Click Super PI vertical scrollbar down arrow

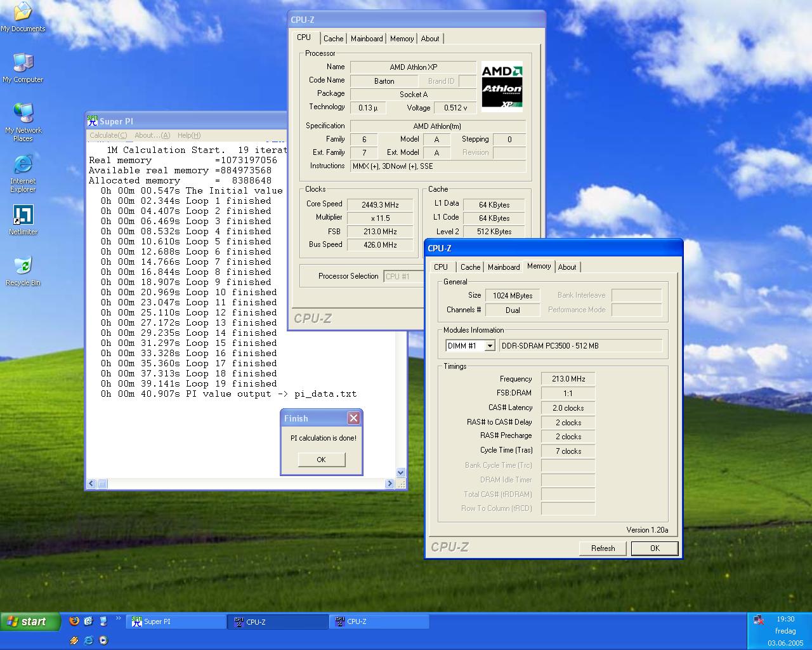pyautogui.click(x=400, y=472)
